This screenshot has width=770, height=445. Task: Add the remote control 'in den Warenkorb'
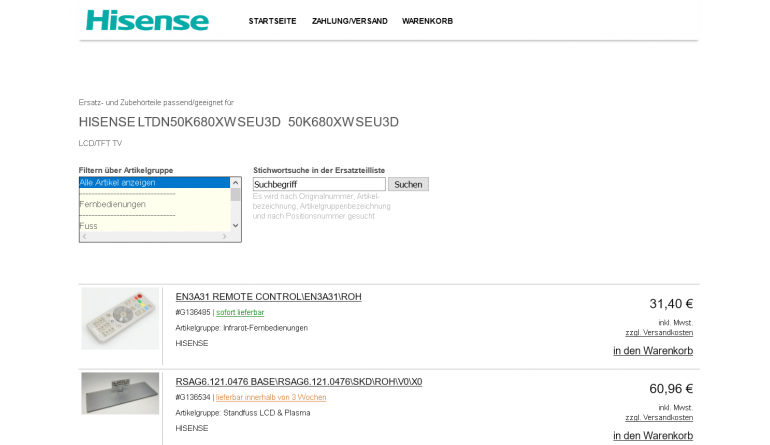pos(653,351)
